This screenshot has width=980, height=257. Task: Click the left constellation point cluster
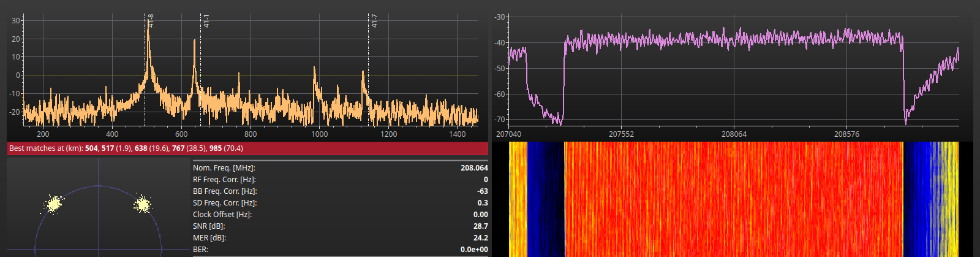[54, 203]
